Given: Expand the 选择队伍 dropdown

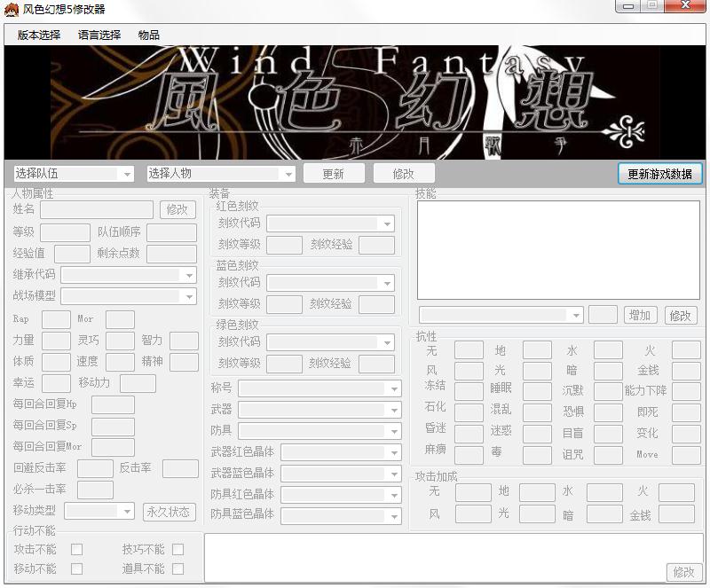Looking at the screenshot, I should [73, 174].
